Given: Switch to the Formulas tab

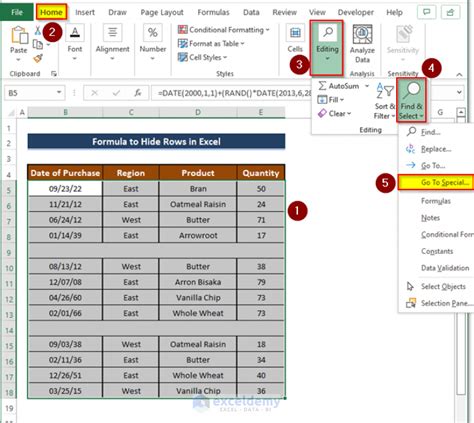Looking at the screenshot, I should 213,12.
